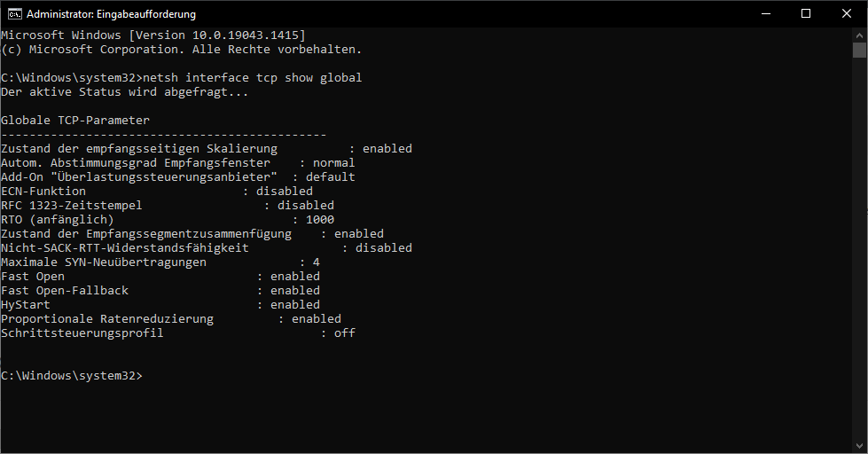This screenshot has height=454, width=868.
Task: Click the 'Proportionale Ratenreduzierung' line
Action: pyautogui.click(x=171, y=319)
